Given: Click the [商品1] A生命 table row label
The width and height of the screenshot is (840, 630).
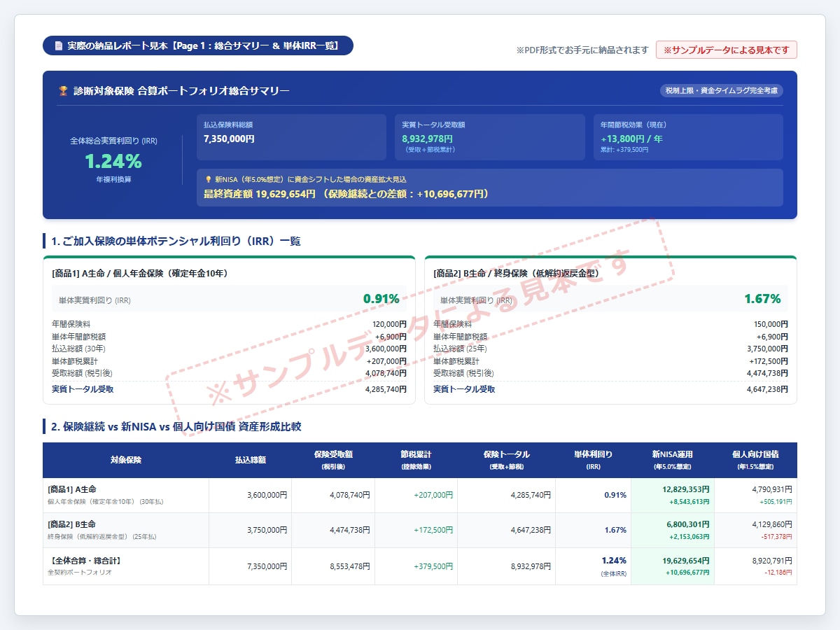Looking at the screenshot, I should tap(72, 489).
